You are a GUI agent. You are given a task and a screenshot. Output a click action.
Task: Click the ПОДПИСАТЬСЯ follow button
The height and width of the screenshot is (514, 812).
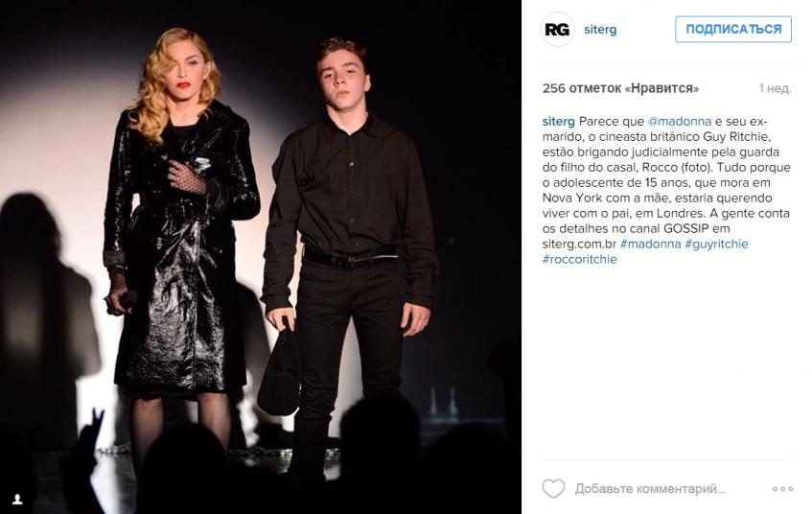click(x=733, y=29)
